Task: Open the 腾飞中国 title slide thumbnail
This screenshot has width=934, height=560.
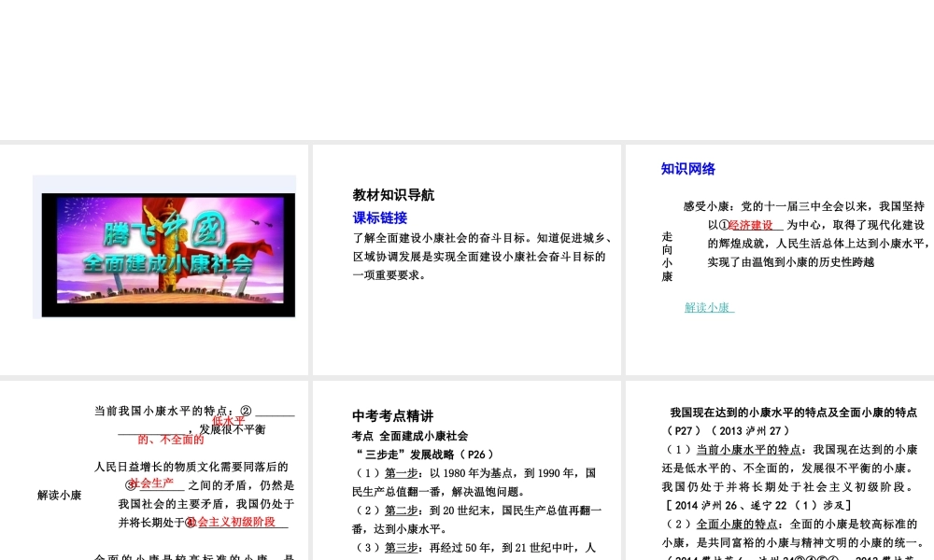Action: coord(154,259)
